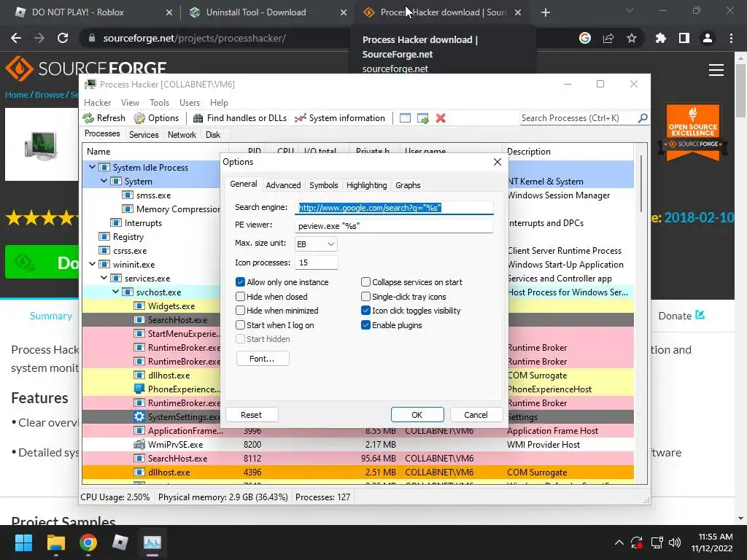Click the Summary tab on SourceForge page
Viewport: 747px width, 560px height.
[x=51, y=316]
